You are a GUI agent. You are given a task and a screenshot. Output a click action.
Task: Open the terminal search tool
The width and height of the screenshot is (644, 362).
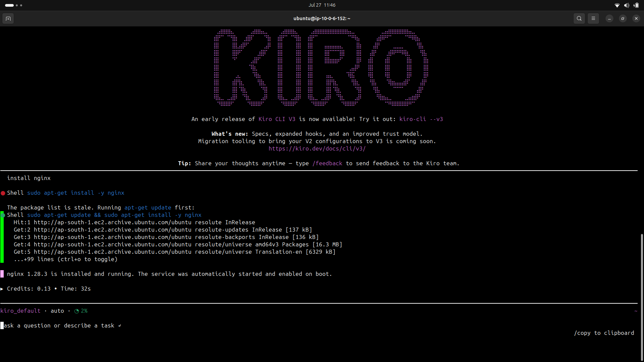[x=579, y=18]
